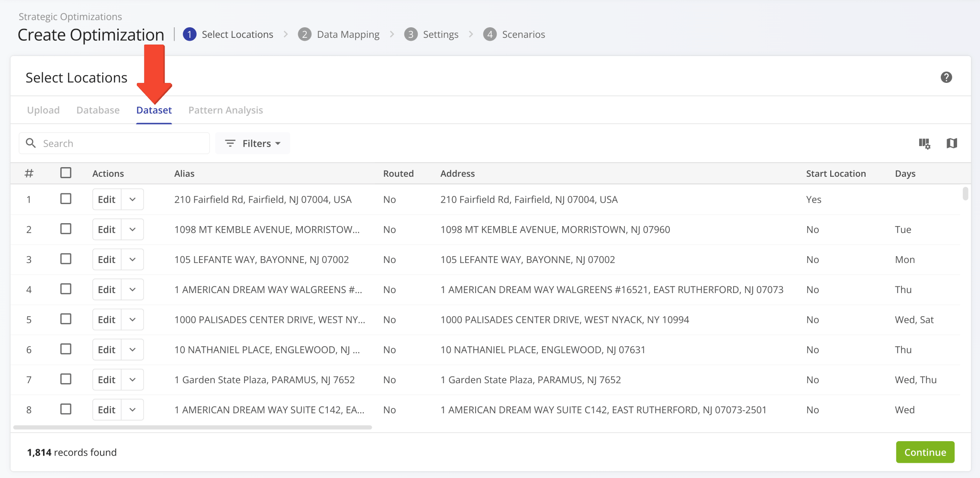The image size is (980, 478).
Task: Open the Pattern Analysis tab
Action: coord(225,110)
